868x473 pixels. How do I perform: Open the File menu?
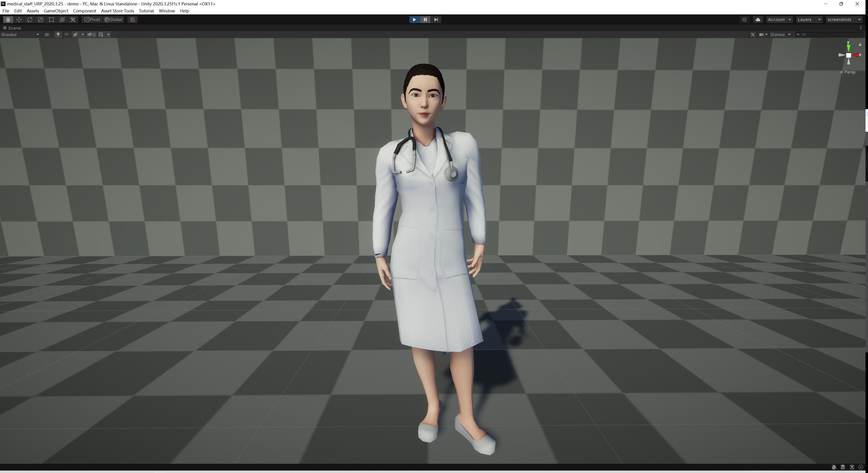pos(6,11)
